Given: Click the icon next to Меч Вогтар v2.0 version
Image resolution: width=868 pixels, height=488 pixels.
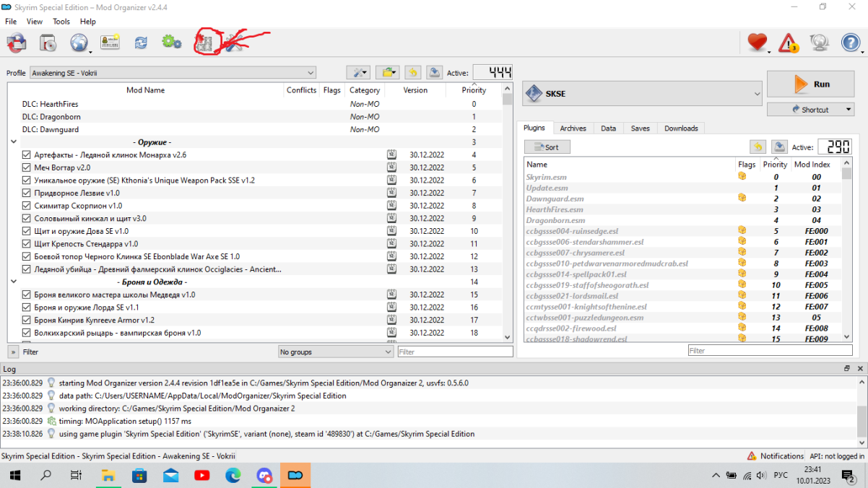Looking at the screenshot, I should [391, 167].
